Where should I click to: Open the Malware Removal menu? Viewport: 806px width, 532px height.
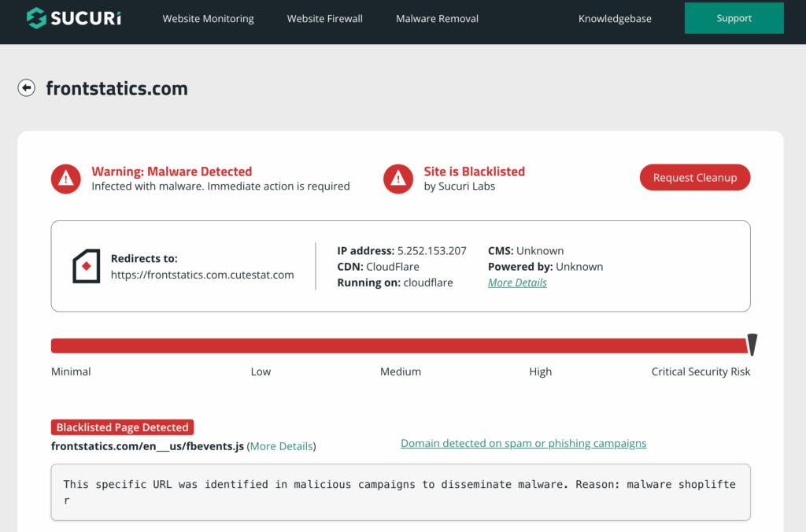(437, 18)
